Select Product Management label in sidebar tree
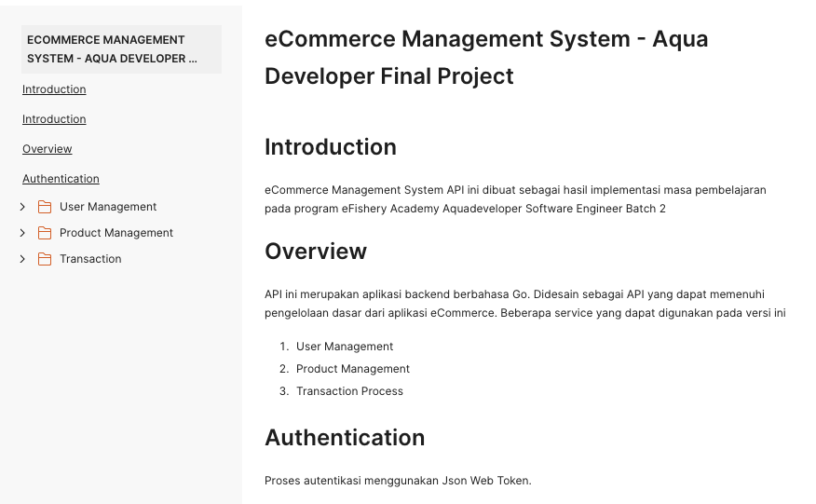 (x=116, y=233)
